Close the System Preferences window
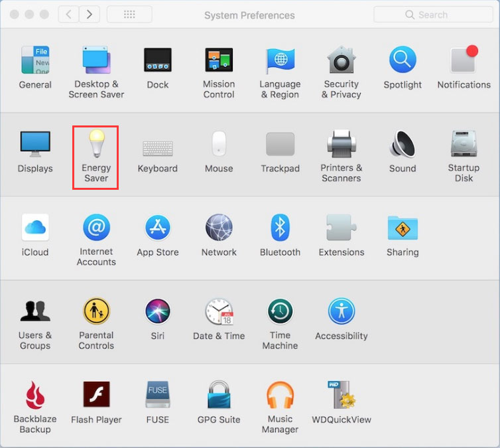This screenshot has width=500, height=448. 14,15
